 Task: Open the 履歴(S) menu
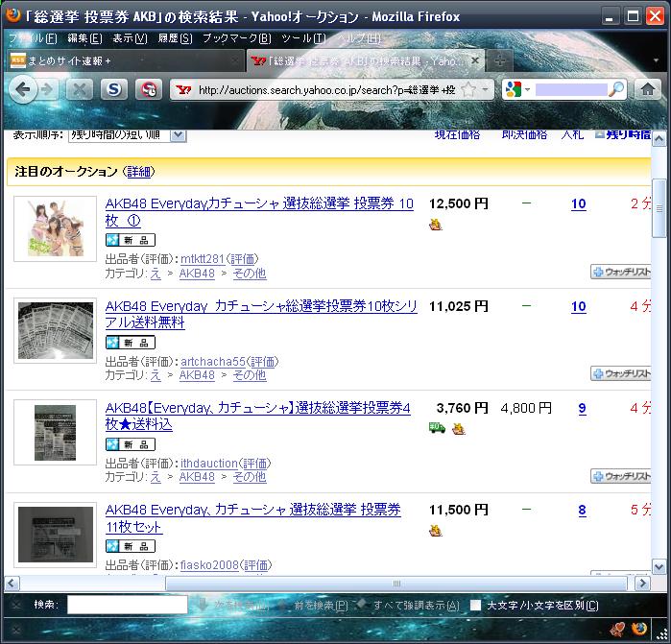click(175, 38)
